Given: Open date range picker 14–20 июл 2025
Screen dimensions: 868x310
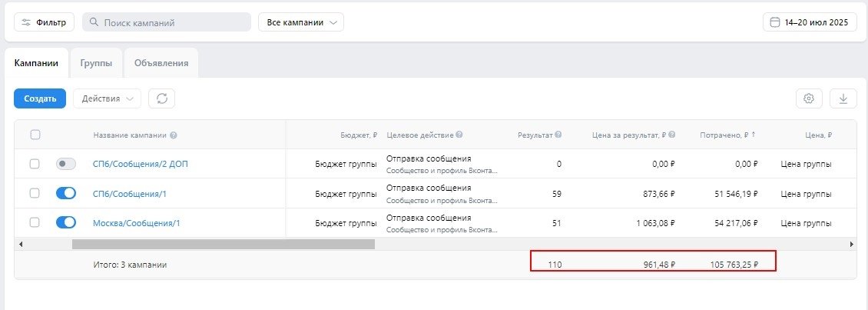Looking at the screenshot, I should 810,22.
